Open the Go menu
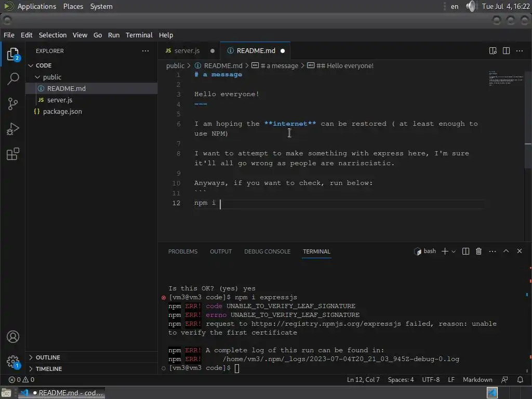 98,35
